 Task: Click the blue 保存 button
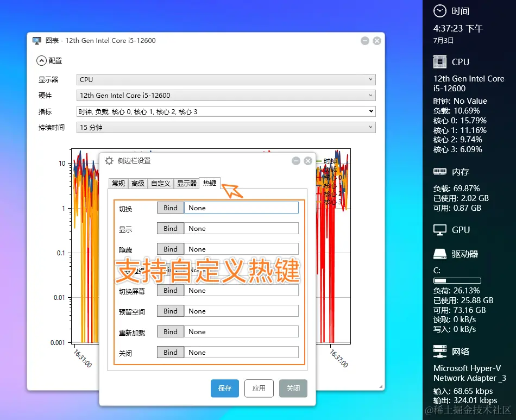[x=225, y=388]
